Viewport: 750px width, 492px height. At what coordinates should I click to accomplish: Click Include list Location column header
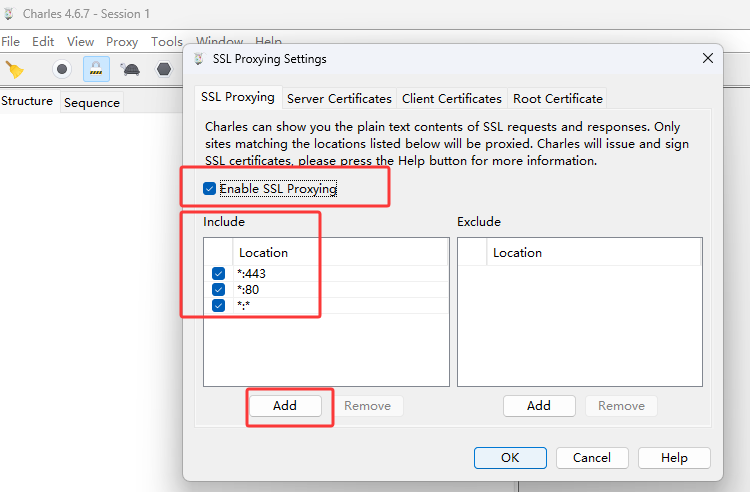coord(340,252)
